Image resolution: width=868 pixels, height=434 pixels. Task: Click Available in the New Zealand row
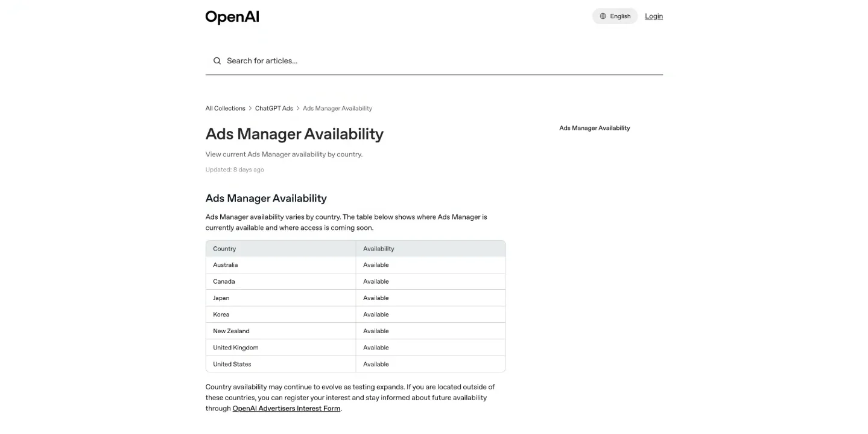coord(376,331)
